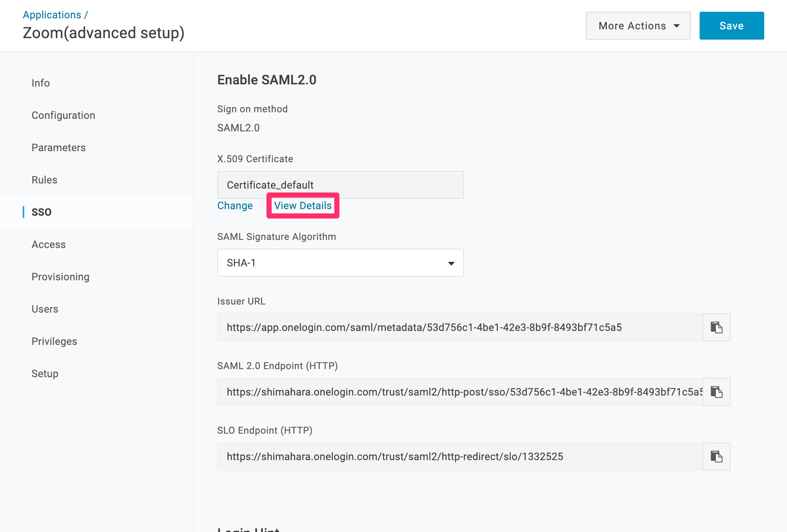Click the X.509 Certificate label
The image size is (787, 532).
[x=255, y=159]
